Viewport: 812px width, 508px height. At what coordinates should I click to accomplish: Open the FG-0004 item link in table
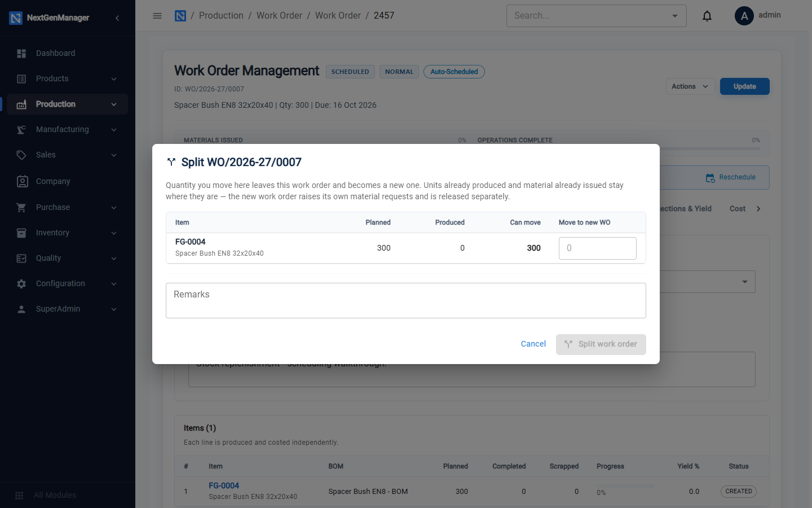(224, 485)
